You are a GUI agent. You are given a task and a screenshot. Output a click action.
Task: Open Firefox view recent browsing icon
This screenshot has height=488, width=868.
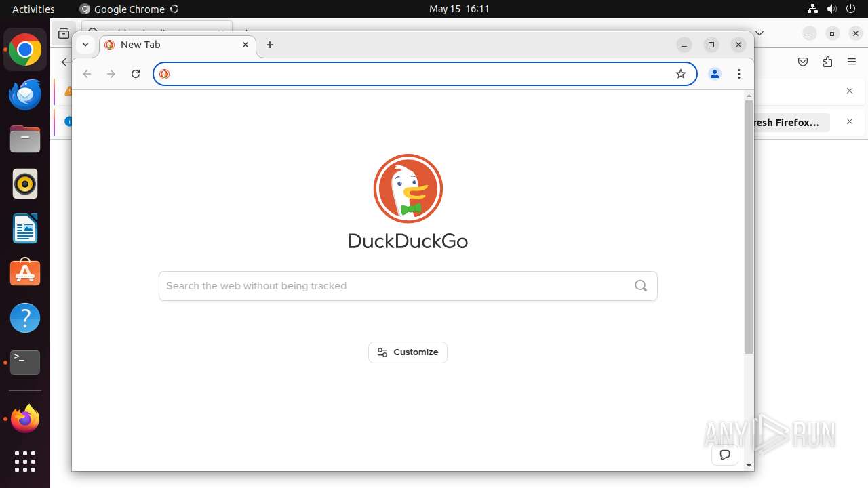63,33
